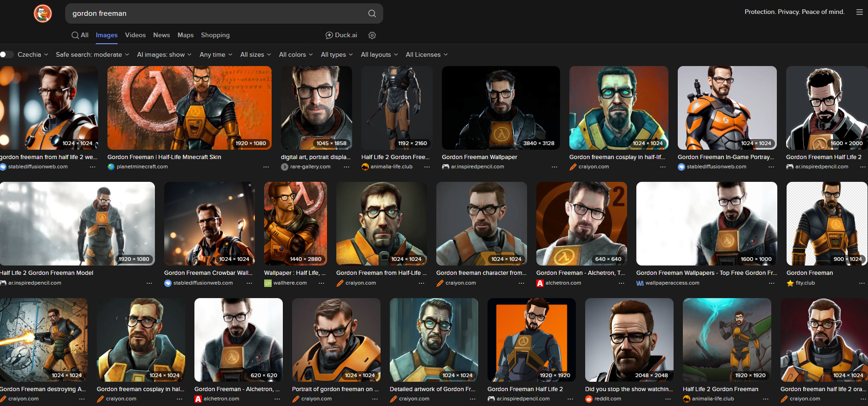The width and height of the screenshot is (868, 406).
Task: Visit wallhere.com source link
Action: point(290,283)
